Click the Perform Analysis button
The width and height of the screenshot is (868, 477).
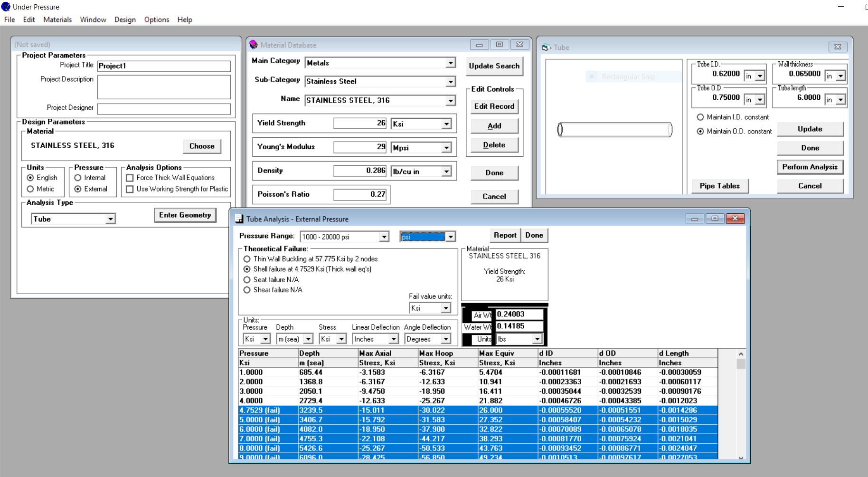pyautogui.click(x=810, y=167)
